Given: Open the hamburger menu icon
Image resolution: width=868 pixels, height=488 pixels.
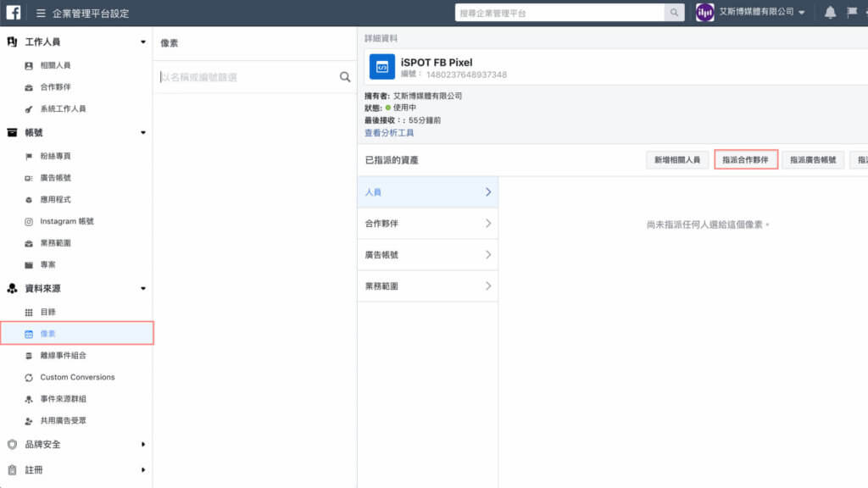Looking at the screenshot, I should tap(41, 13).
